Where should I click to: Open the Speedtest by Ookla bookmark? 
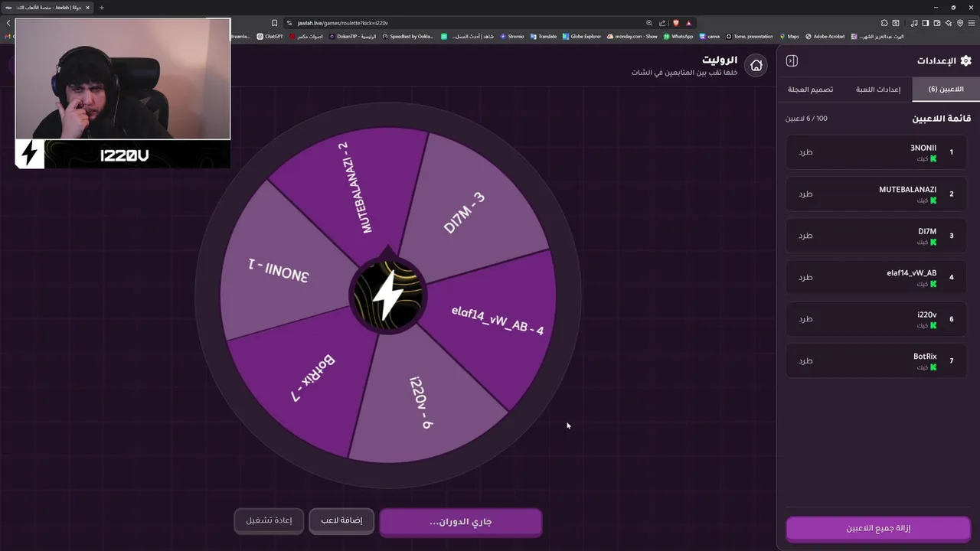[407, 36]
